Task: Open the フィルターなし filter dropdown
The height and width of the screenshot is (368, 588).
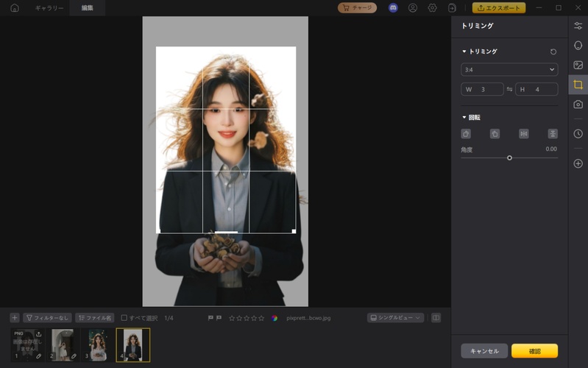Action: [x=47, y=318]
